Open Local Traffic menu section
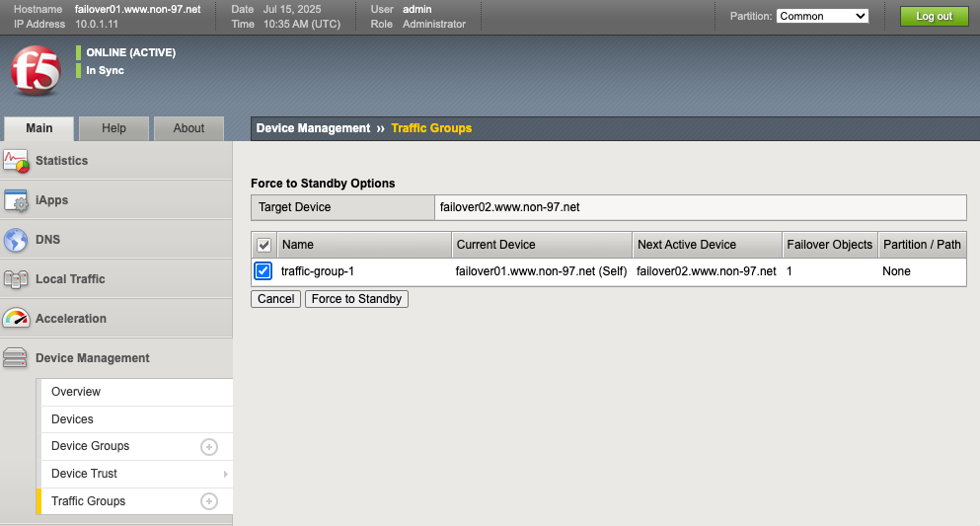 [116, 278]
